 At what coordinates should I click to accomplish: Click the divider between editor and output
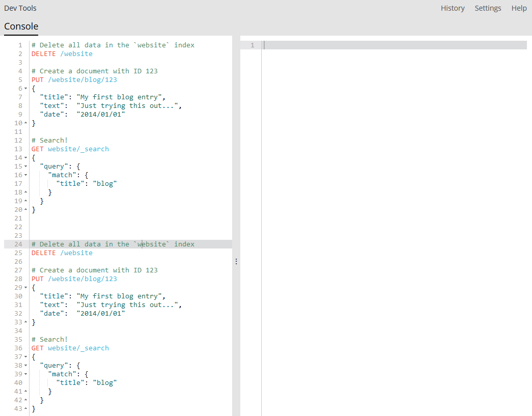[x=236, y=204]
